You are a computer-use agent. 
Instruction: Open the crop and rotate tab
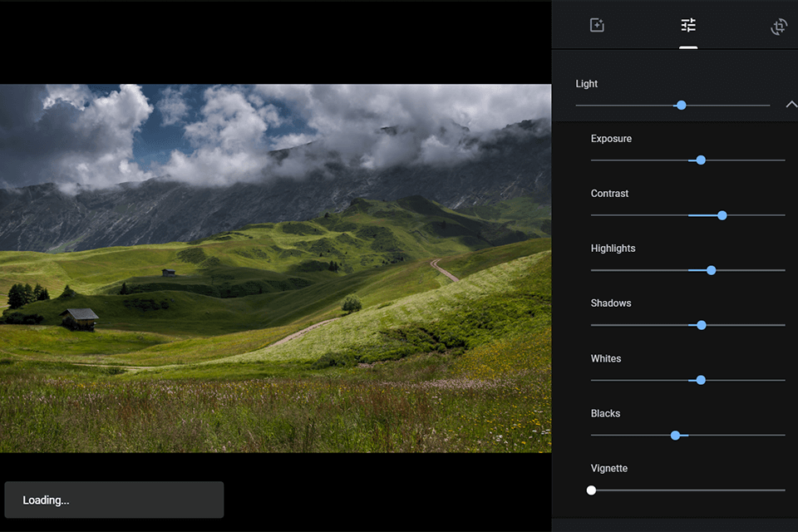[779, 27]
